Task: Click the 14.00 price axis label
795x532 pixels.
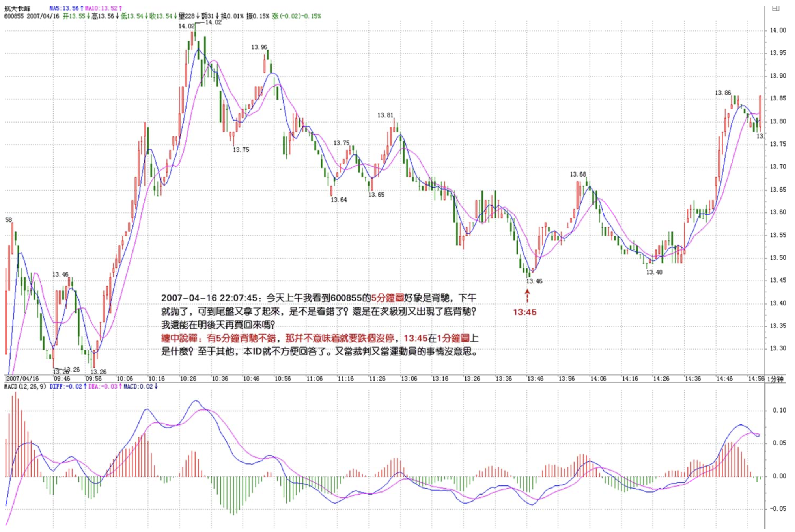Action: 778,30
